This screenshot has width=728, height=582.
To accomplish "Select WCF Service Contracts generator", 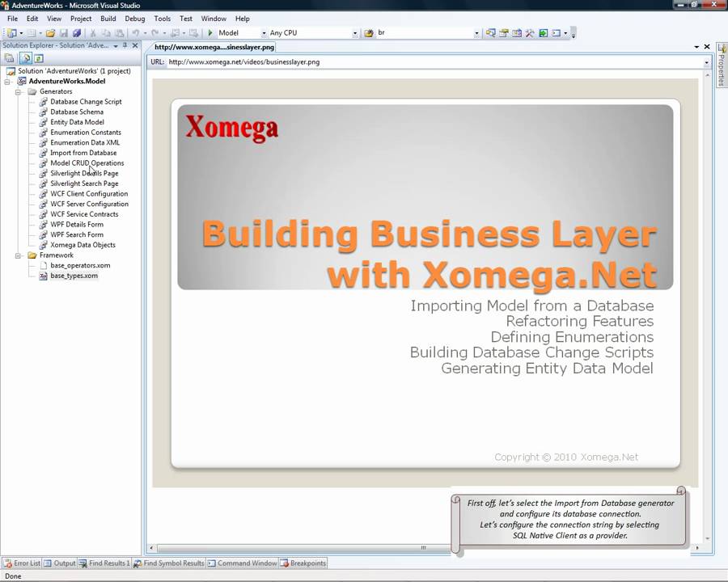I will pos(84,214).
